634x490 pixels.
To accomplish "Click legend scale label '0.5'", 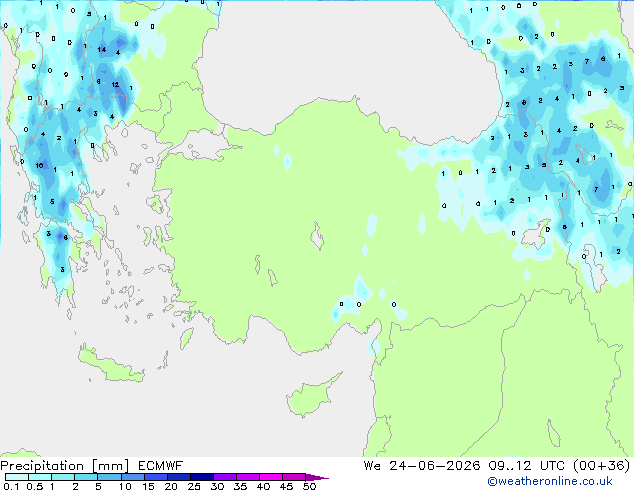I will [34, 486].
